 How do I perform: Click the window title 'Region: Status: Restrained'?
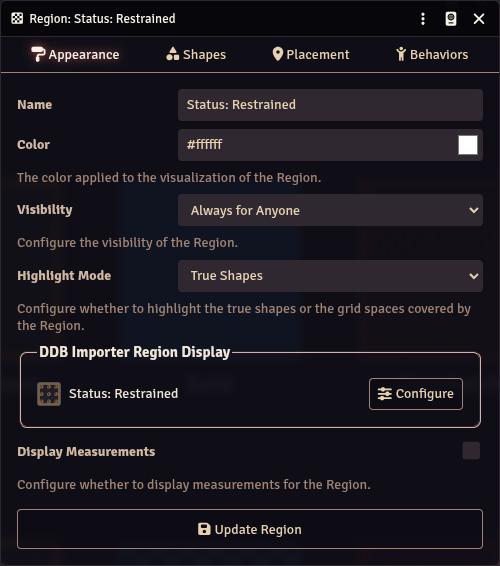[103, 19]
